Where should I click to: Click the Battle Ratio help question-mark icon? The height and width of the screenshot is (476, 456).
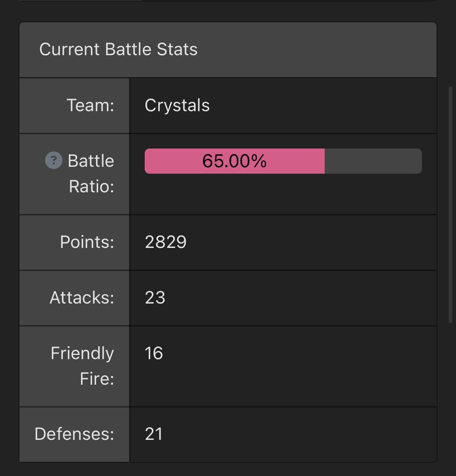pos(54,160)
